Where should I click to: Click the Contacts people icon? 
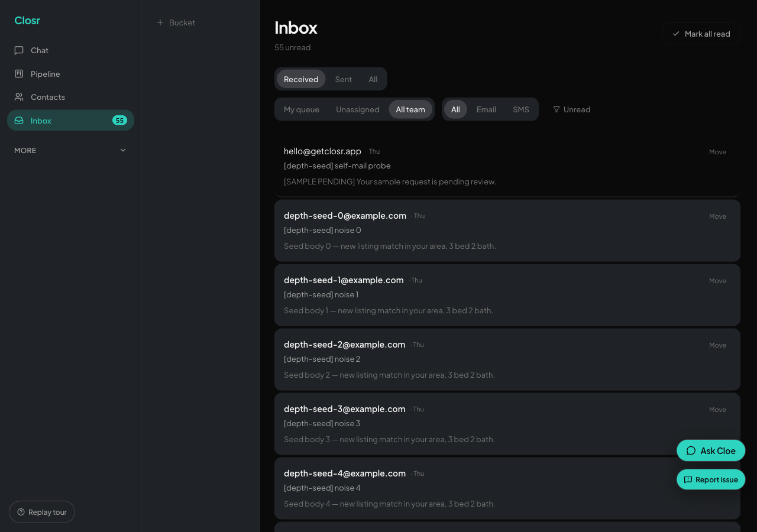tap(19, 97)
